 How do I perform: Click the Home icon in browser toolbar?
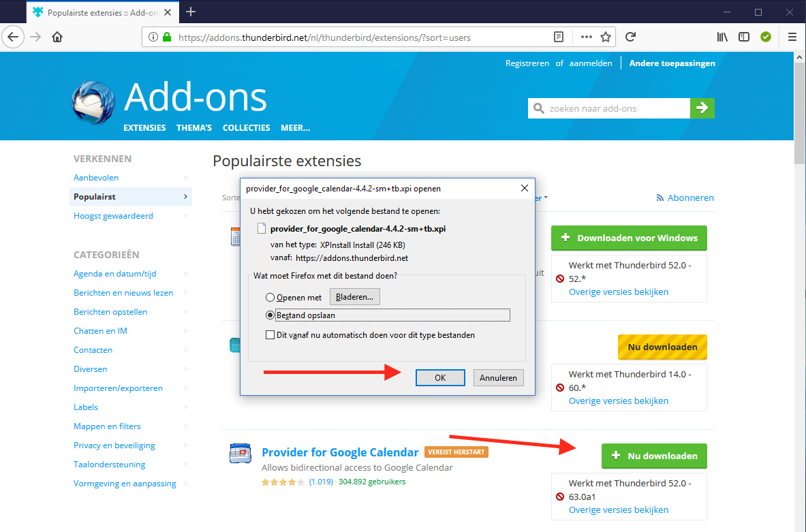tap(57, 37)
